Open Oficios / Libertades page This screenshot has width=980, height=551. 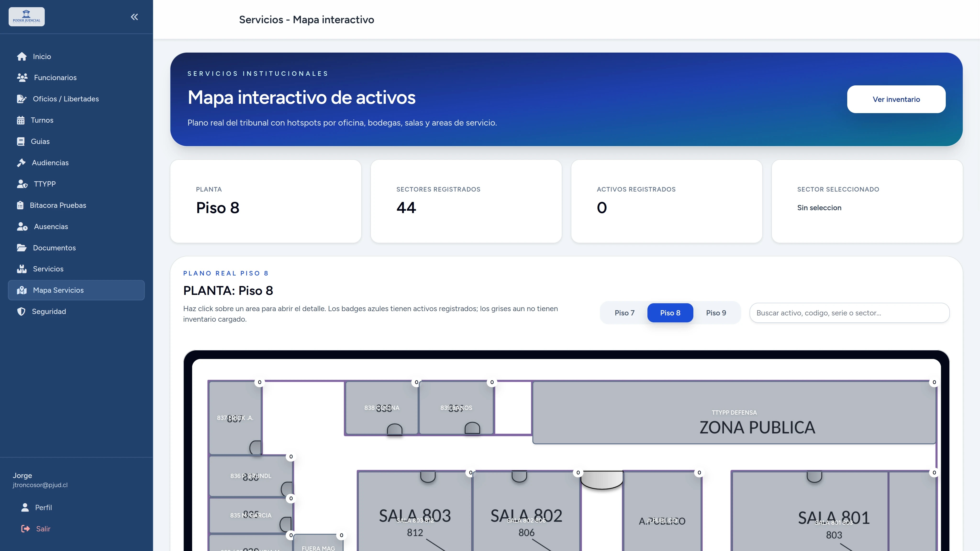click(x=76, y=99)
